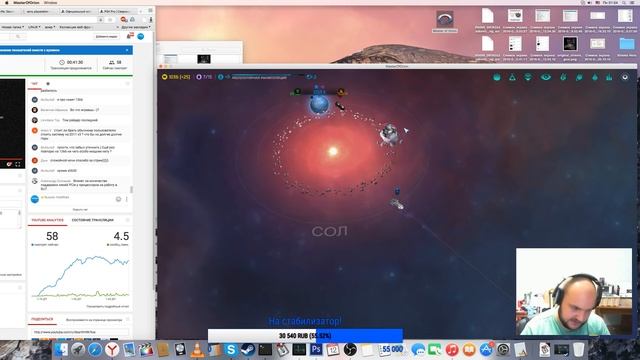This screenshot has height=360, width=640.
Task: Open Safari compass icon in Dock
Action: point(95,350)
